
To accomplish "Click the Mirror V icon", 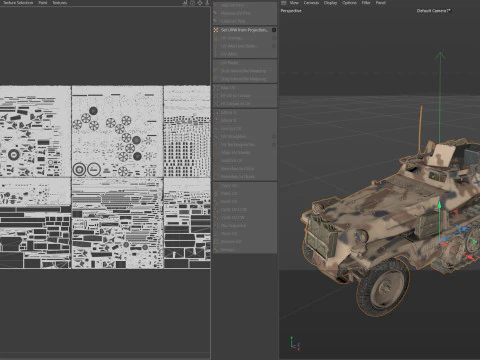I will (216, 120).
